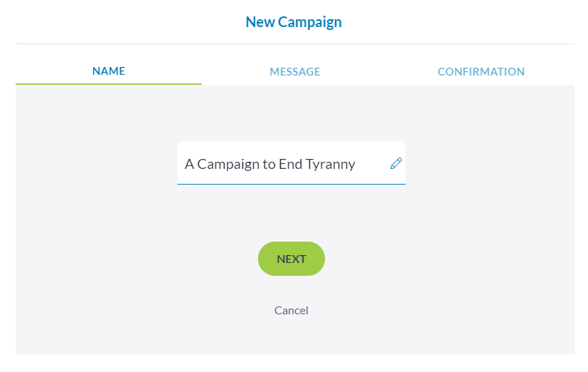Screen dimensions: 588x372
Task: Select the NAME tab
Action: tap(108, 71)
